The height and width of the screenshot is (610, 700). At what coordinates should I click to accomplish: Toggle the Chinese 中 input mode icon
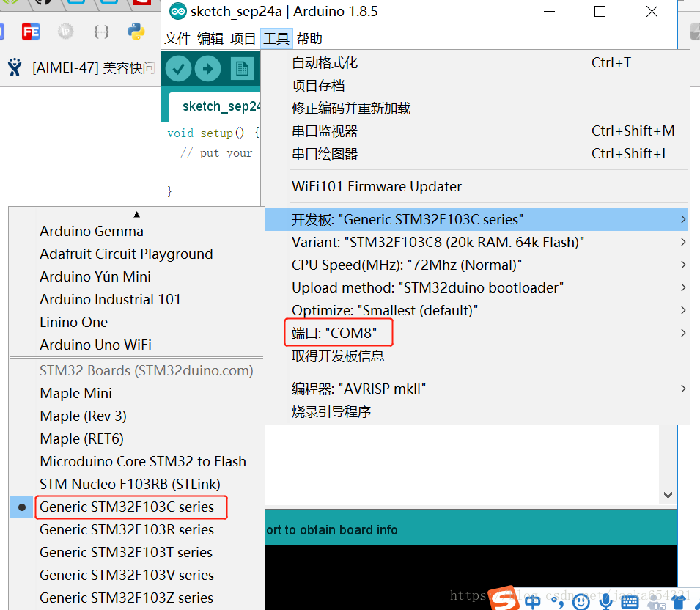click(x=533, y=601)
